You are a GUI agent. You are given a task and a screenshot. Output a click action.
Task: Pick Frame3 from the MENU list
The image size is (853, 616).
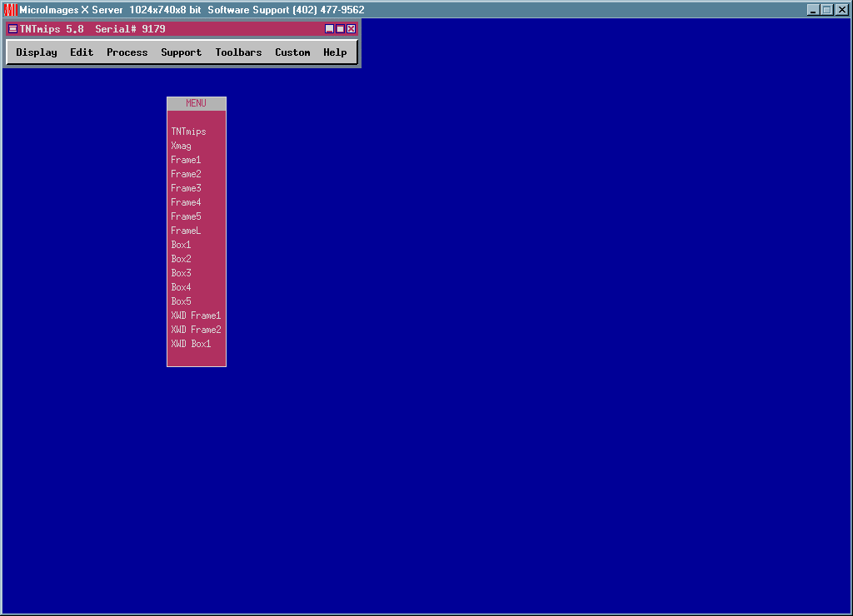pyautogui.click(x=186, y=188)
